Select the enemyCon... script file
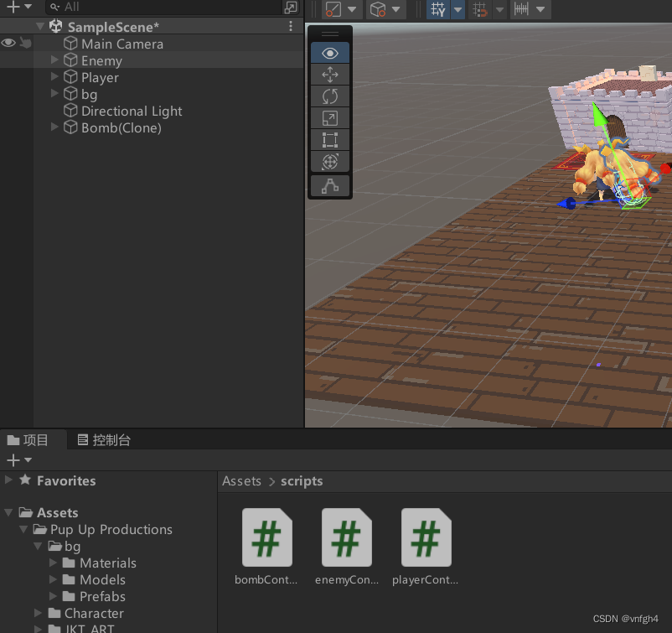Screen dimensions: 672x633 [x=347, y=547]
